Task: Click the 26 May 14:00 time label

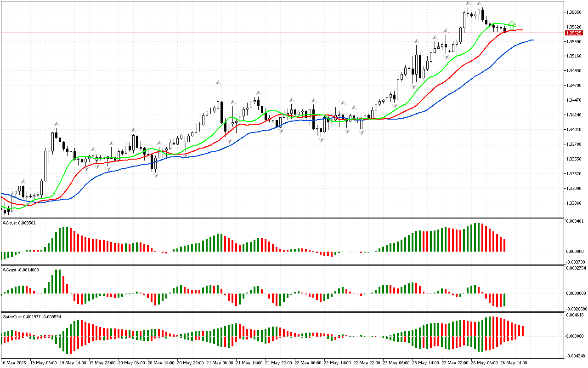Action: (x=514, y=363)
